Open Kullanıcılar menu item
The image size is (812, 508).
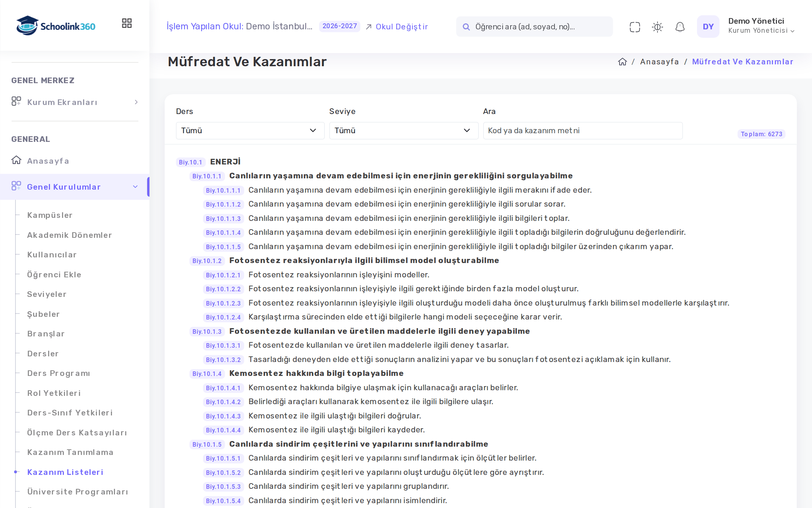tap(52, 255)
